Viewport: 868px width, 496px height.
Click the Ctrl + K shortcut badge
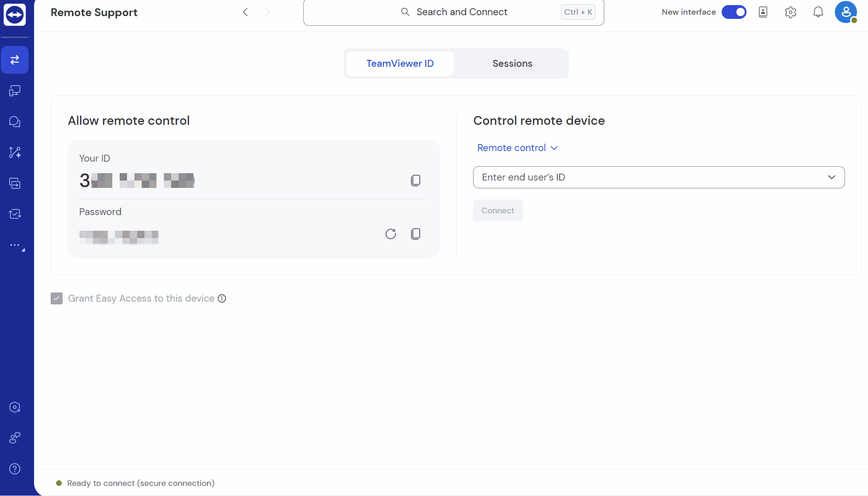(x=578, y=12)
